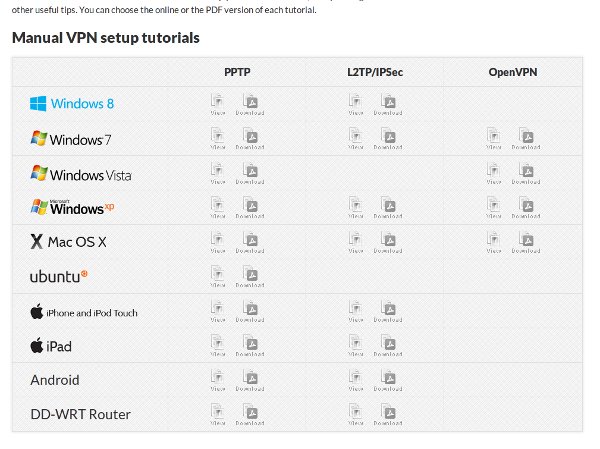This screenshot has height=449, width=600.
Task: View Windows Vista OpenVPN tutorial
Action: tap(493, 172)
